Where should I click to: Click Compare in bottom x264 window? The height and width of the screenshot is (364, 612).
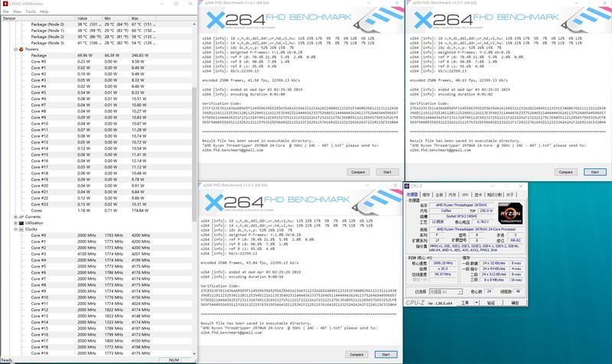pos(356,354)
